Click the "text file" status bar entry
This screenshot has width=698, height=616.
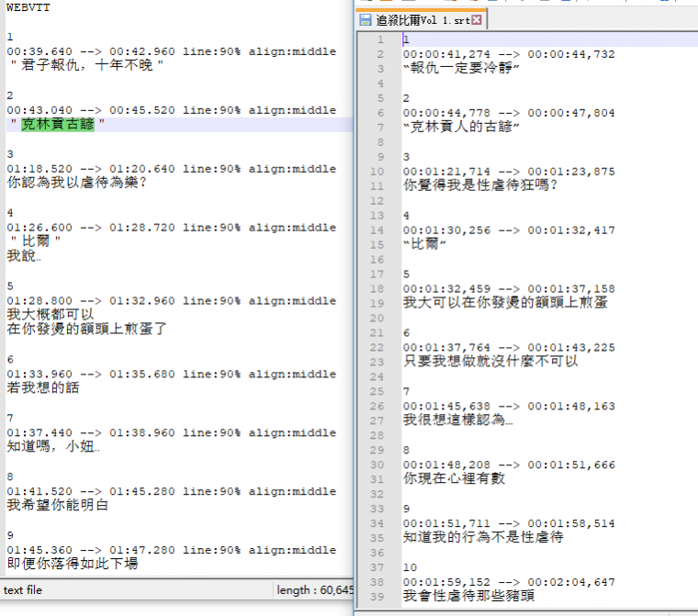click(23, 590)
